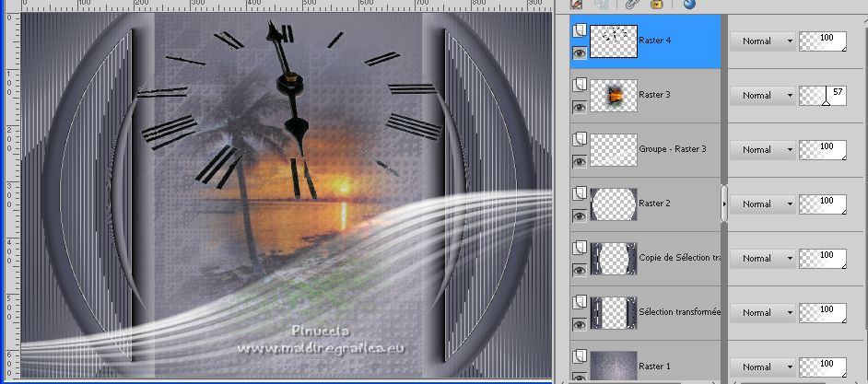The height and width of the screenshot is (384, 868).
Task: Open blend mode dropdown for Raster 1
Action: click(763, 367)
